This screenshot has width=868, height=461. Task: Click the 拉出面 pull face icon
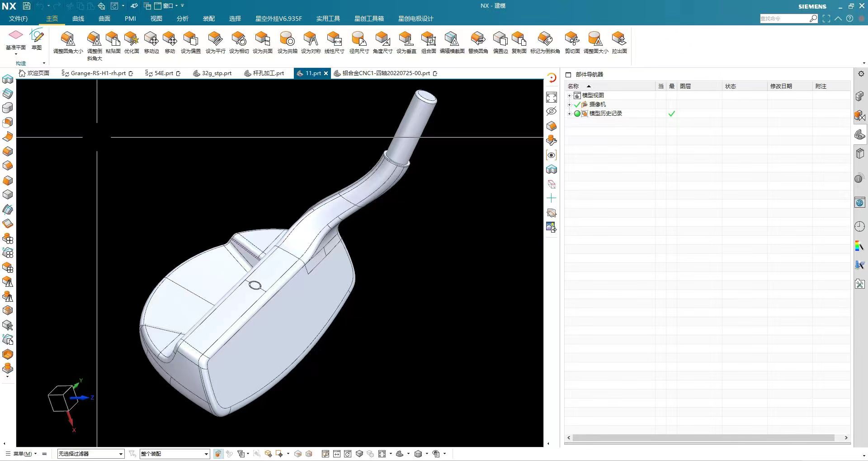(x=619, y=39)
